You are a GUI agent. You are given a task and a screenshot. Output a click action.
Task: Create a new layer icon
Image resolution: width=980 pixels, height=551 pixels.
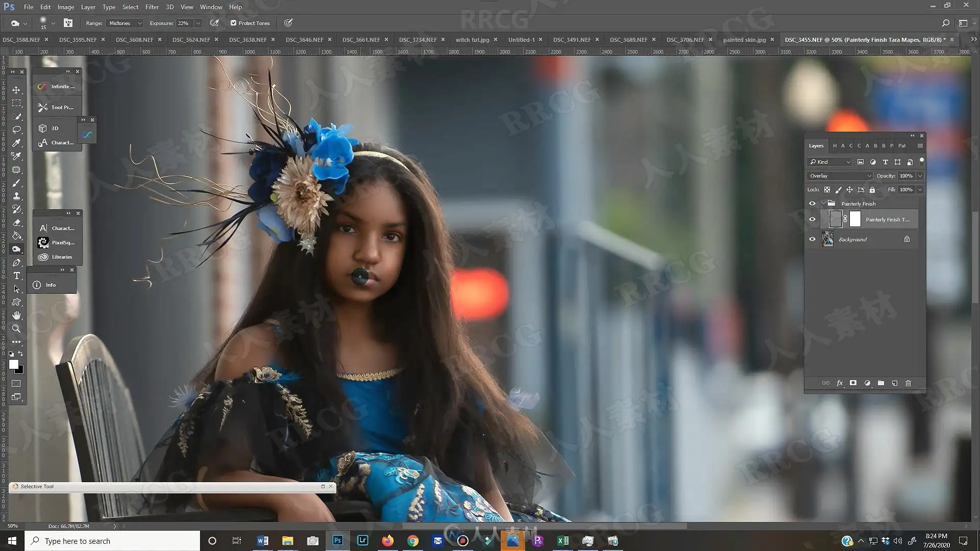pos(895,383)
